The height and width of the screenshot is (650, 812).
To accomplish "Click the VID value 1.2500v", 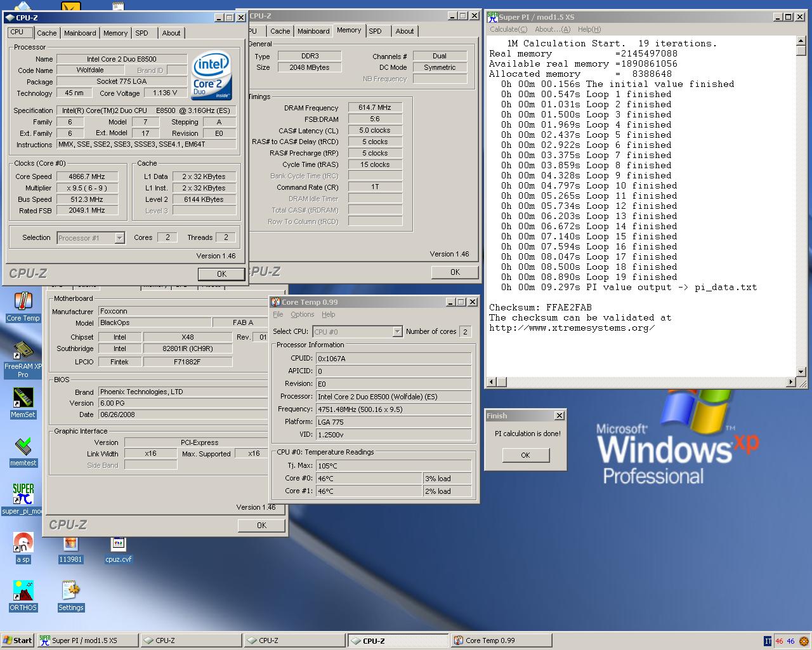I will point(393,435).
